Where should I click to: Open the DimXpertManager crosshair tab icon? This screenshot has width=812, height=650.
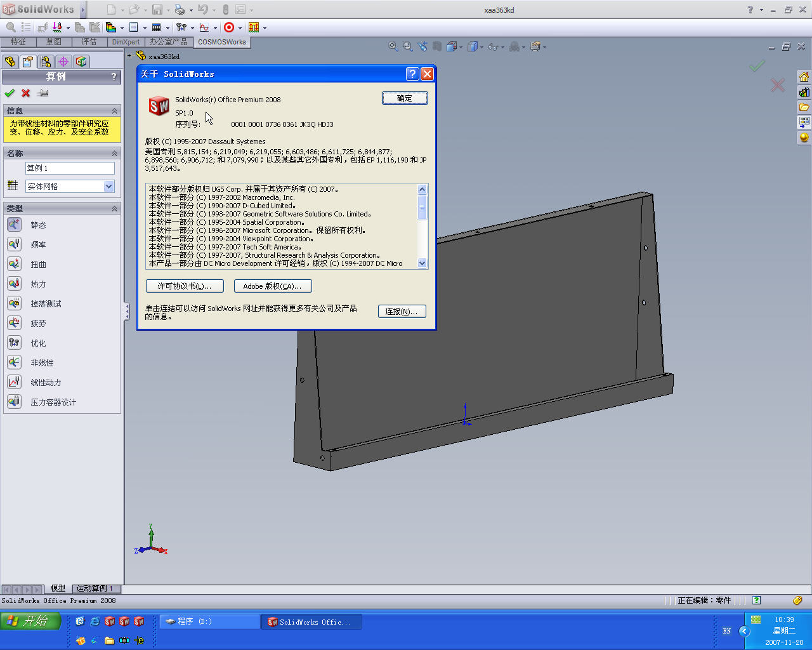tap(63, 62)
